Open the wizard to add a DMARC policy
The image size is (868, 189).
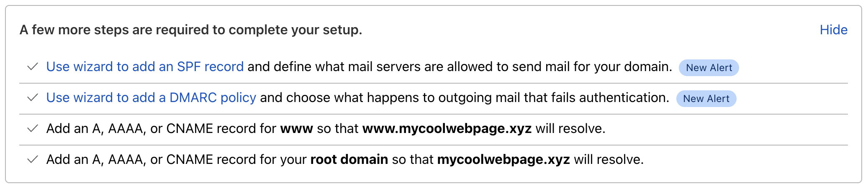click(x=151, y=98)
